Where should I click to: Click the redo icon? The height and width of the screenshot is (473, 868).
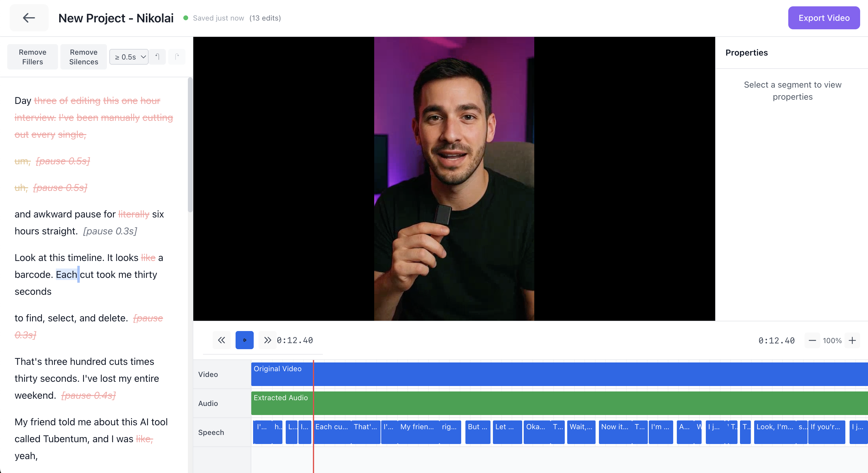click(x=177, y=56)
